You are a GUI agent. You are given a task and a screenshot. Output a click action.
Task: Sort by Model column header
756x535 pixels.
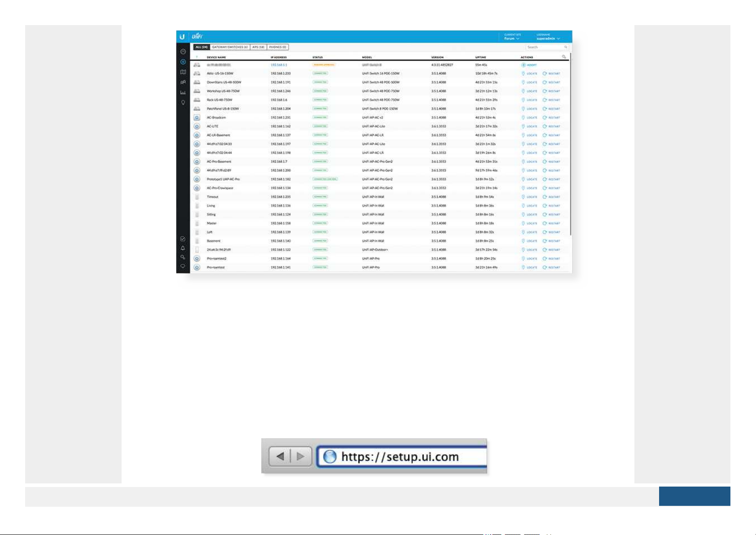pyautogui.click(x=367, y=57)
